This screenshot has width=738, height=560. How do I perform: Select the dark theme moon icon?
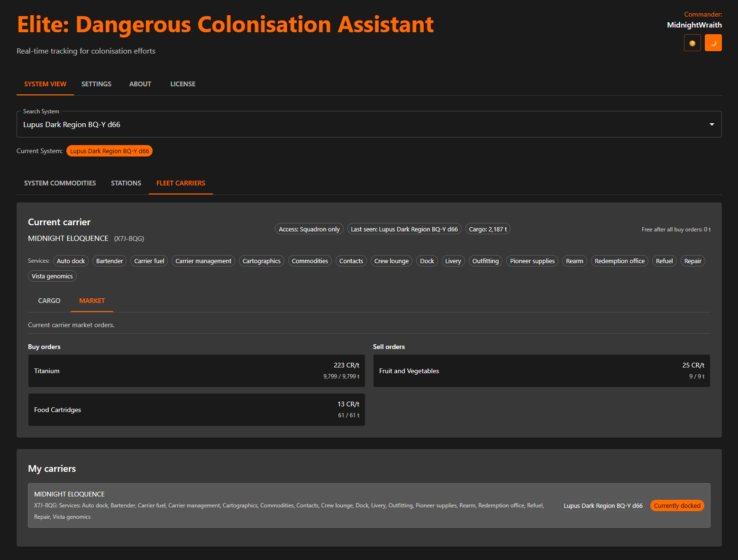713,43
